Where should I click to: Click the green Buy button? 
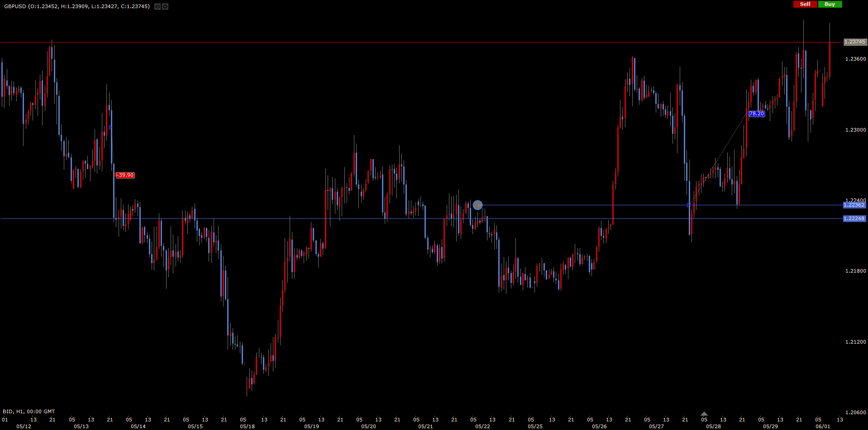click(x=830, y=4)
